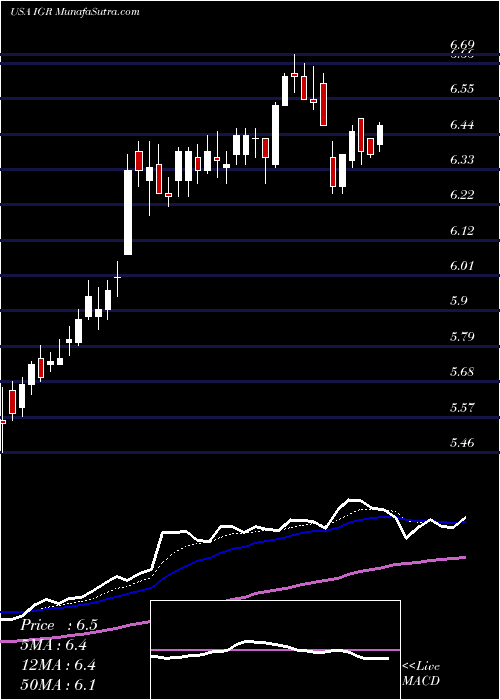Viewport: 500px width, 700px height.
Task: Select the 5.9 price axis label
Action: point(459,301)
